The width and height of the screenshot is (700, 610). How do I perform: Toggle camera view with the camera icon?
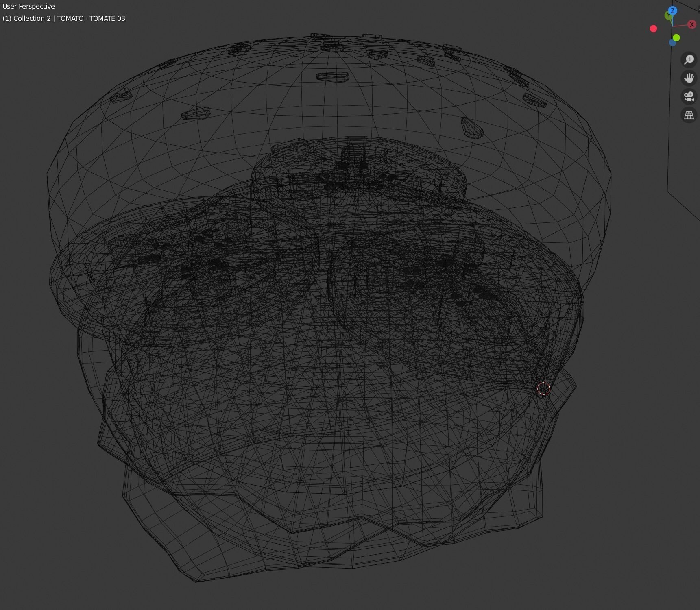pyautogui.click(x=689, y=97)
